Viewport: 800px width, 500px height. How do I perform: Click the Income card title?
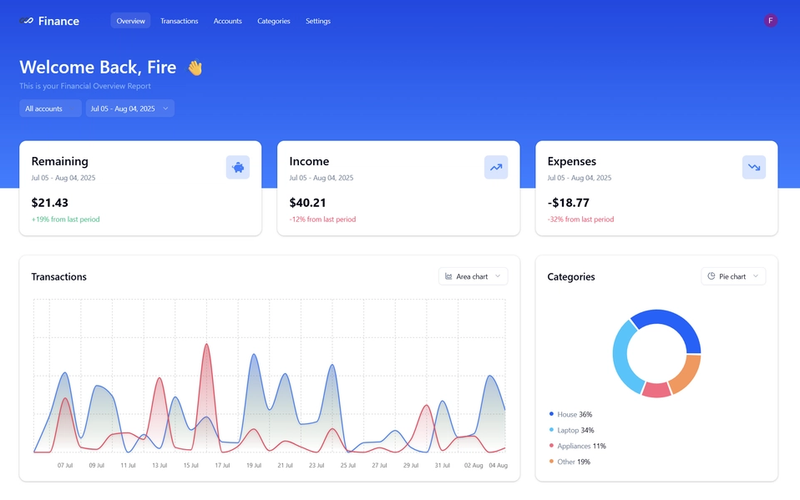[309, 161]
